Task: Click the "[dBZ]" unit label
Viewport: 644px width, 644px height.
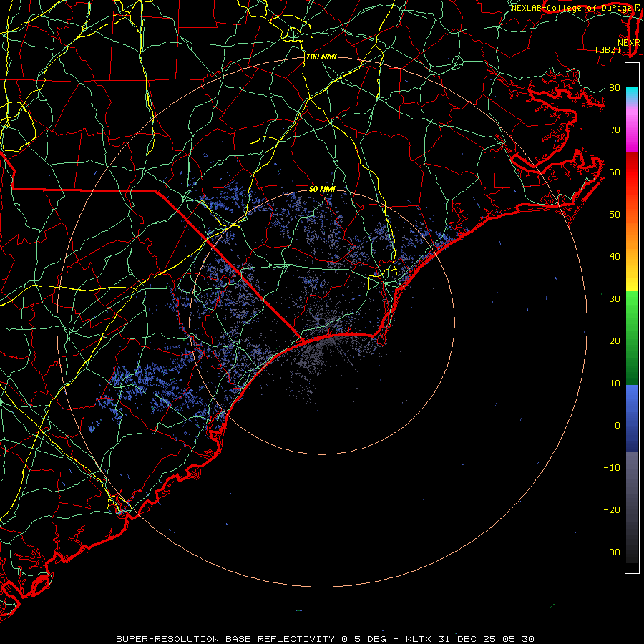Action: coord(608,49)
